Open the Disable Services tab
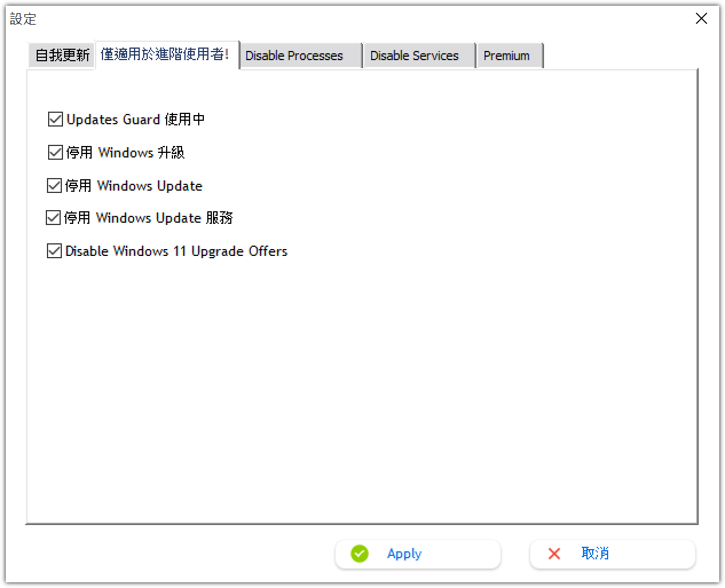Viewport: 725px width, 588px height. pos(419,56)
